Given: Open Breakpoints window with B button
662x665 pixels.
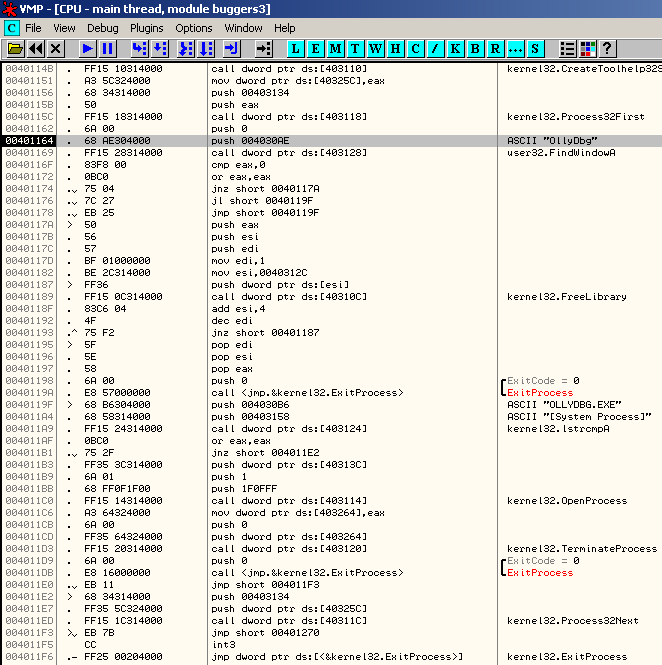Looking at the screenshot, I should tap(475, 48).
